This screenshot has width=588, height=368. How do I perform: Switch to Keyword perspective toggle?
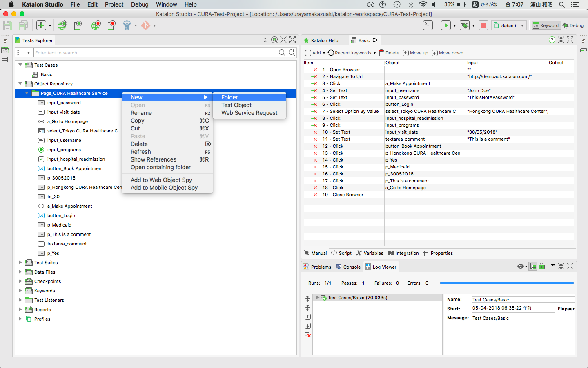pos(546,25)
